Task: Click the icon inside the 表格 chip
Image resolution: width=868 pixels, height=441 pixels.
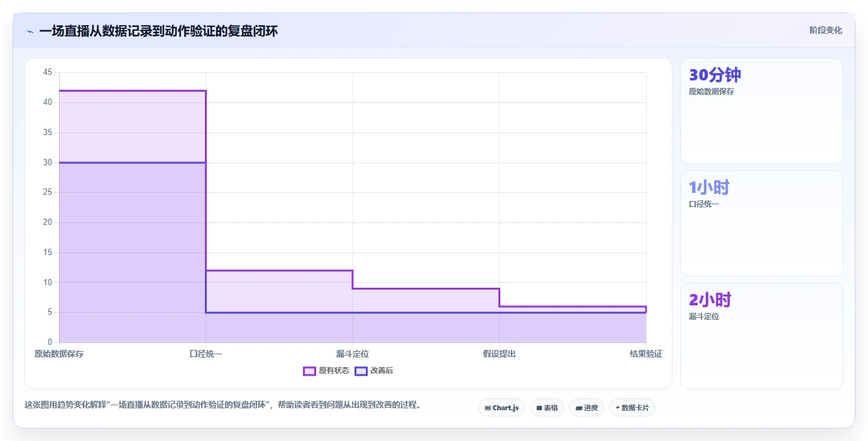Action: point(539,408)
